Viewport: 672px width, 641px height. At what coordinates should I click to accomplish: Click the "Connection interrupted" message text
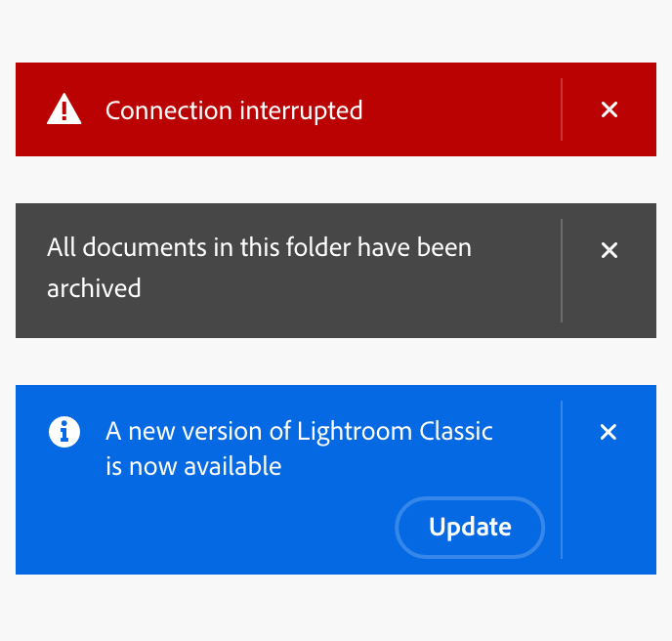pos(233,110)
